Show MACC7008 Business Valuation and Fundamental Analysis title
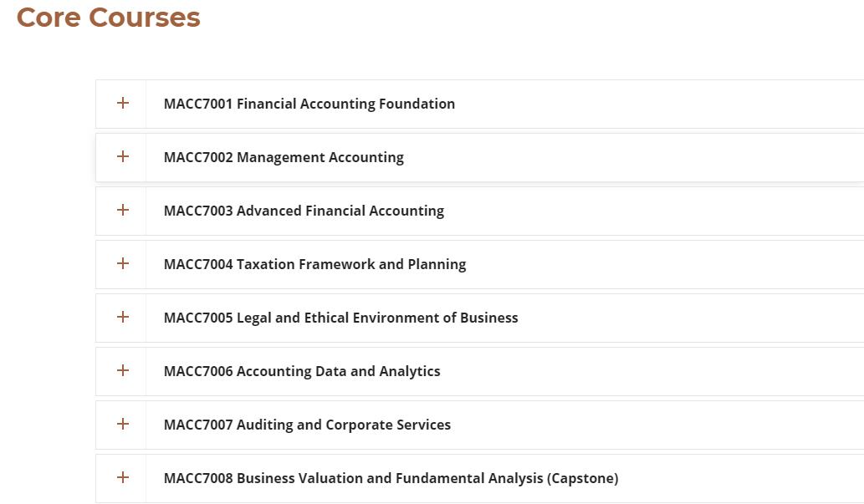 click(x=391, y=478)
